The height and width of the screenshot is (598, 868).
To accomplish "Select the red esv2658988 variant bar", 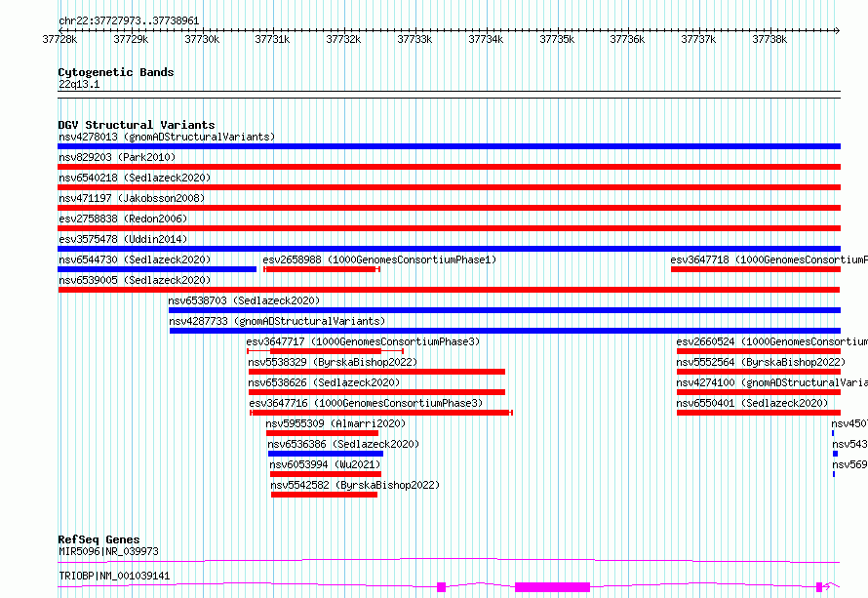I will [322, 269].
